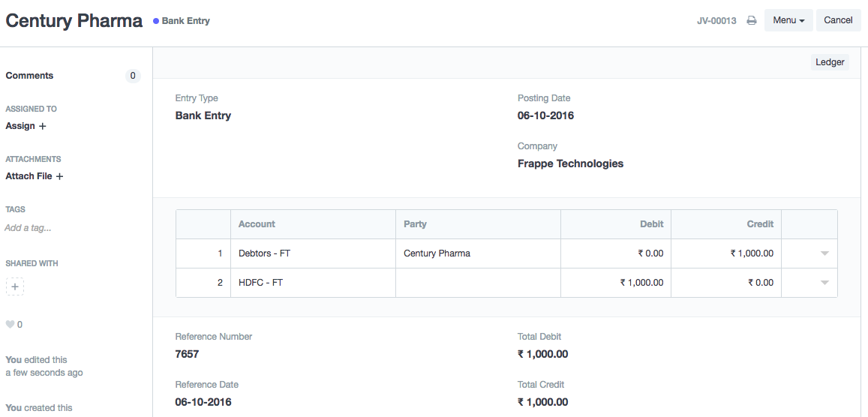Click the Comments section header
The width and height of the screenshot is (868, 417).
click(x=29, y=76)
